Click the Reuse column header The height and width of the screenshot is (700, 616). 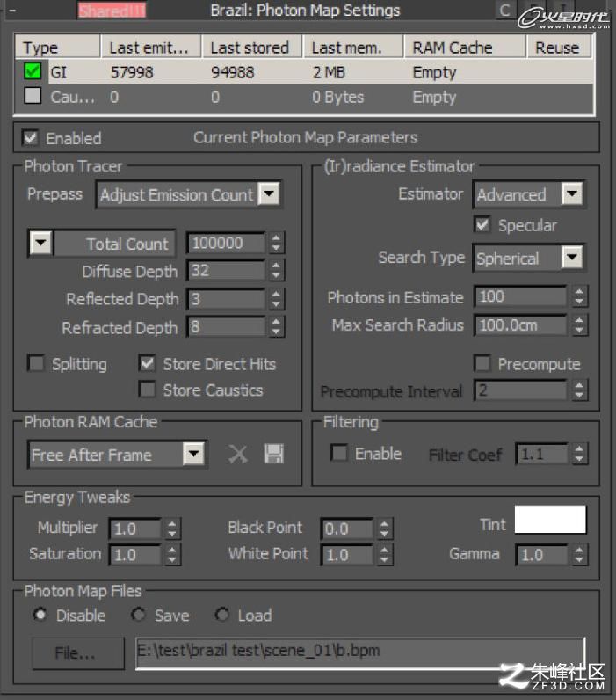tap(560, 47)
